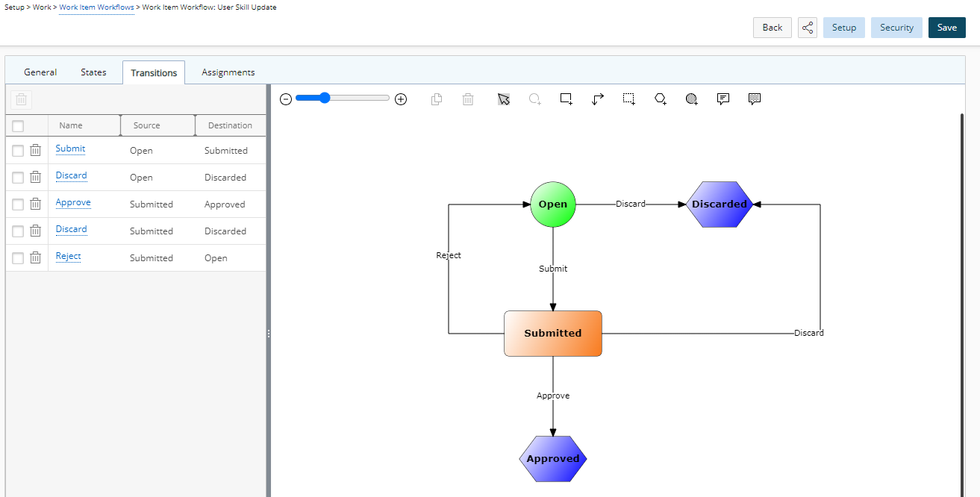Open the Discard link from Submitted source
This screenshot has width=980, height=497.
pyautogui.click(x=71, y=229)
